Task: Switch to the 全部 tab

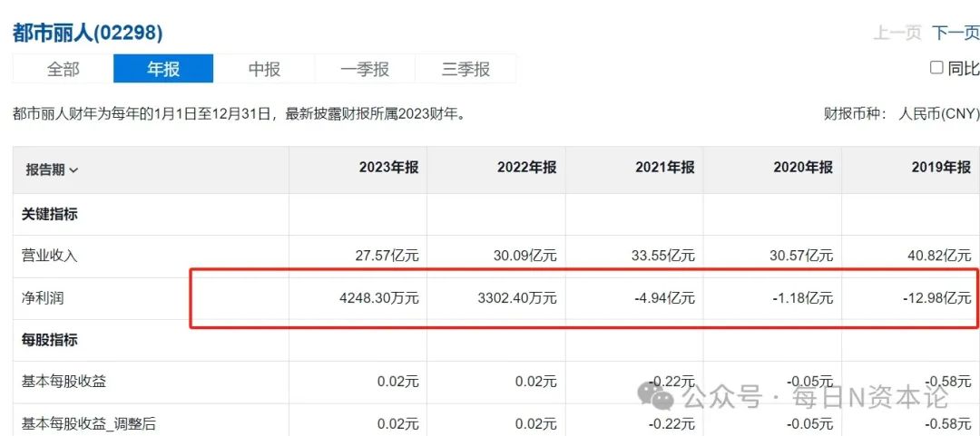Action: pyautogui.click(x=64, y=69)
